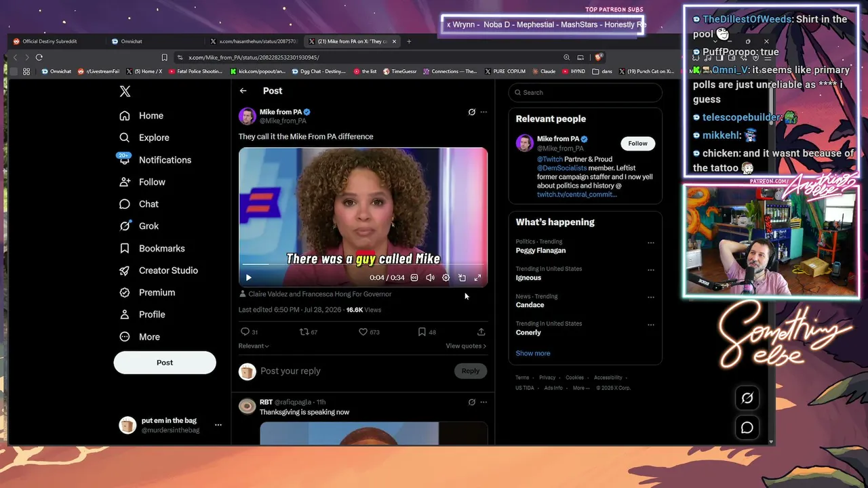The width and height of the screenshot is (868, 488).
Task: Follow Mike from PA in Relevant people
Action: [x=637, y=144]
